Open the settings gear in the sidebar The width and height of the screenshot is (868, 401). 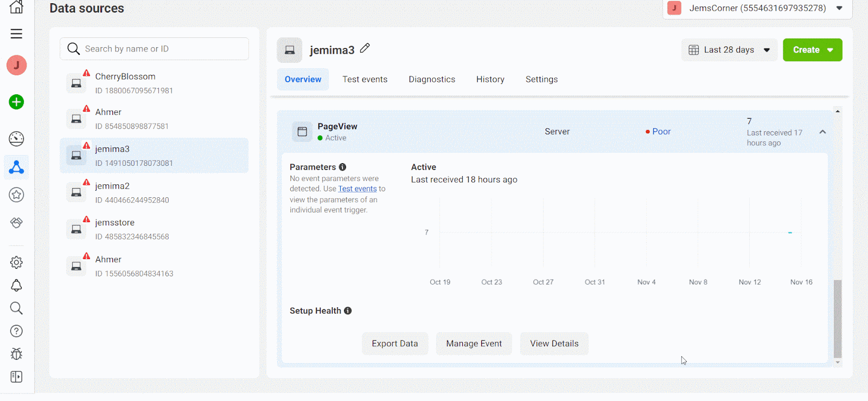click(16, 263)
